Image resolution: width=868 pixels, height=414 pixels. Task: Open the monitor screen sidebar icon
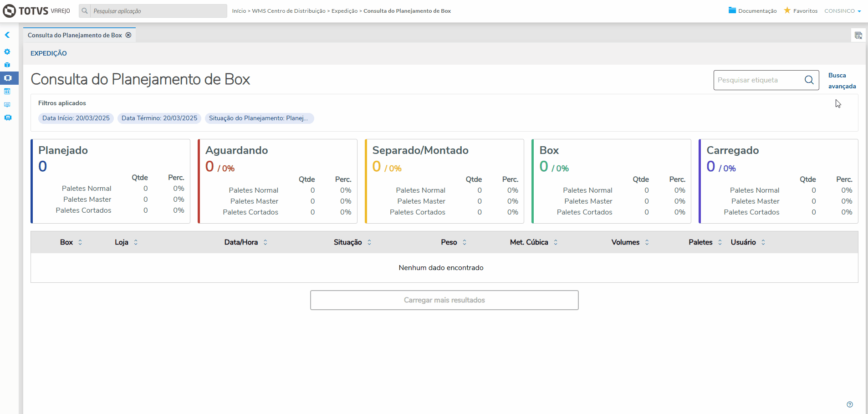(7, 104)
